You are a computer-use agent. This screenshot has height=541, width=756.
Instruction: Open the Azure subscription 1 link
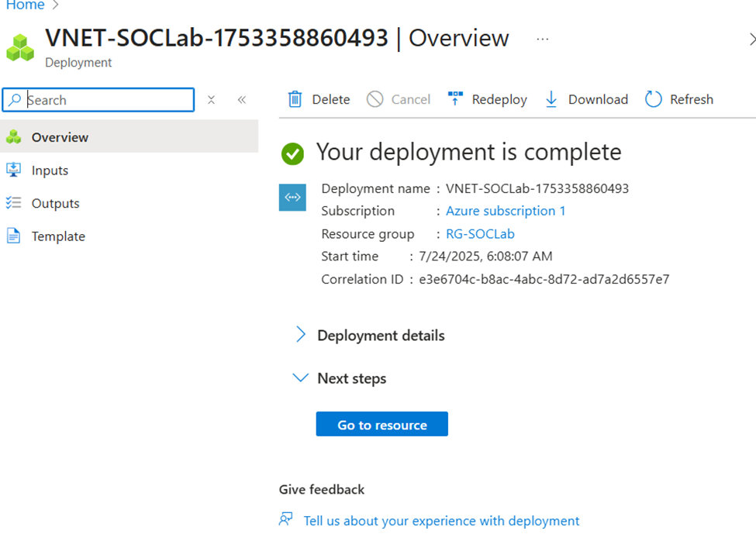(x=506, y=211)
